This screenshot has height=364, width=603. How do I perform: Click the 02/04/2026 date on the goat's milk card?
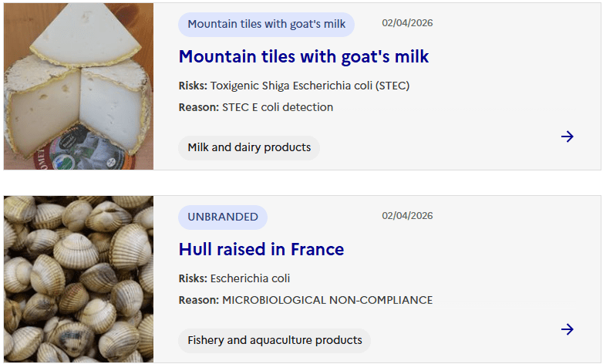(x=407, y=23)
